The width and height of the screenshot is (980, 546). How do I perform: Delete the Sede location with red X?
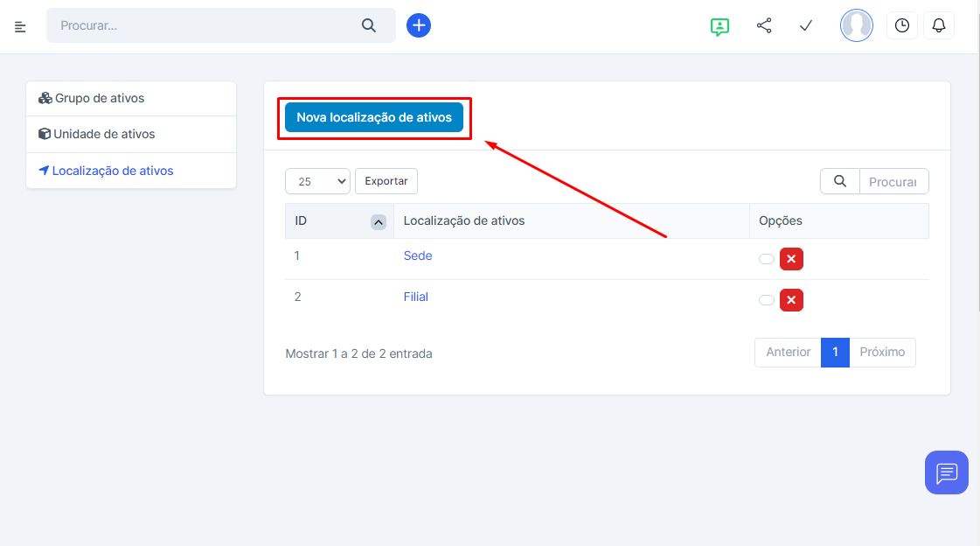(791, 259)
